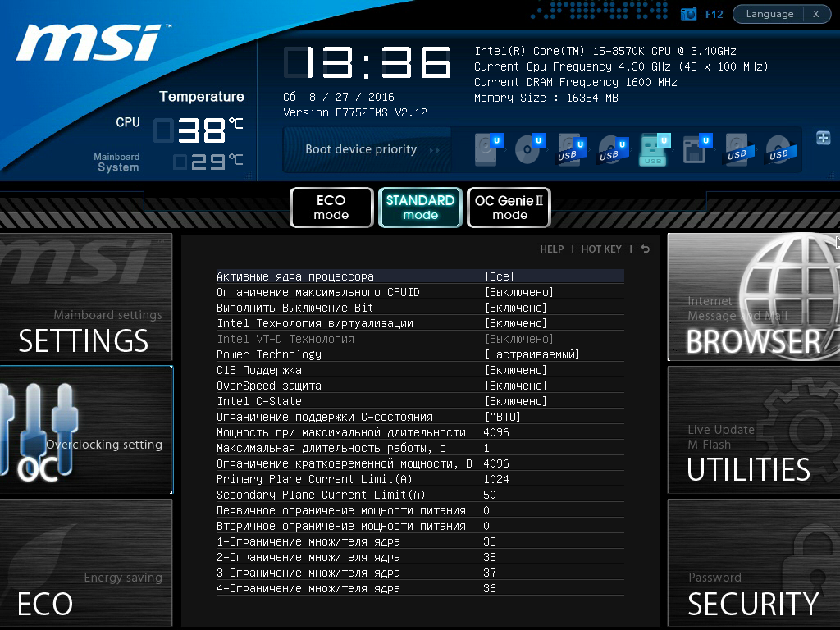The height and width of the screenshot is (630, 840).
Task: Edit 3-Ограничение множителя ядра value 37
Action: [490, 572]
